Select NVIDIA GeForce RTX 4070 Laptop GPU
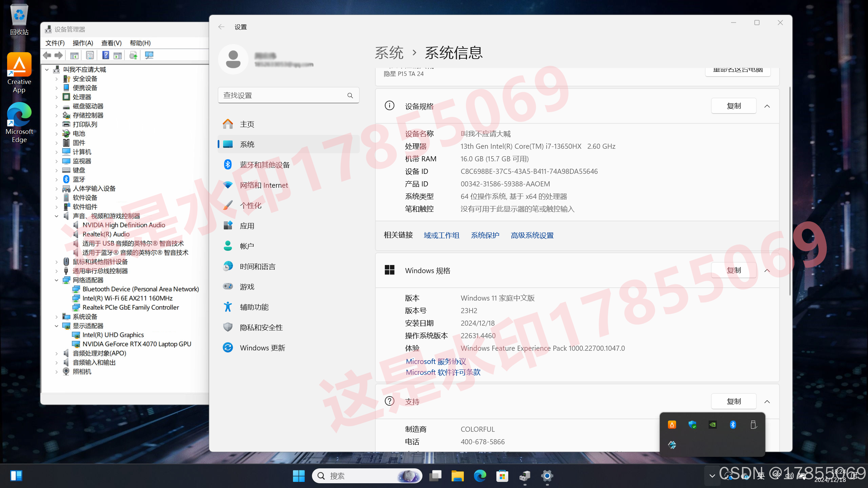This screenshot has width=868, height=488. point(137,344)
